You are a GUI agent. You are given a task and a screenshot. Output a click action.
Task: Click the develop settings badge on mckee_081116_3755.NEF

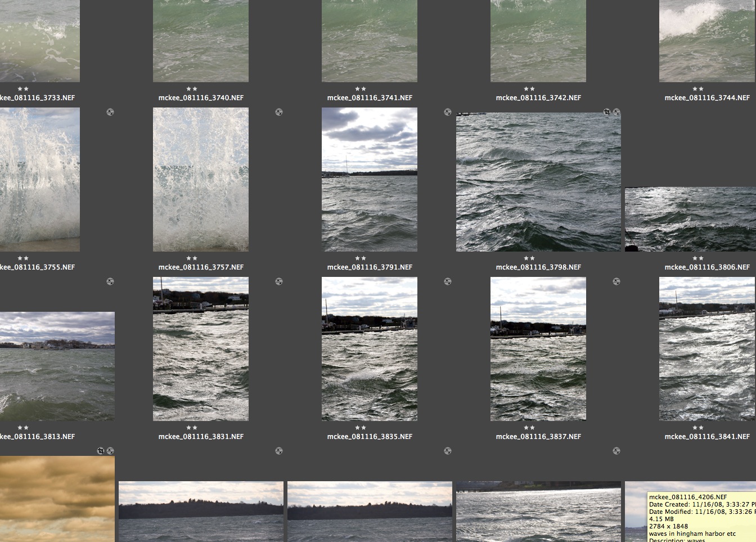(x=110, y=112)
